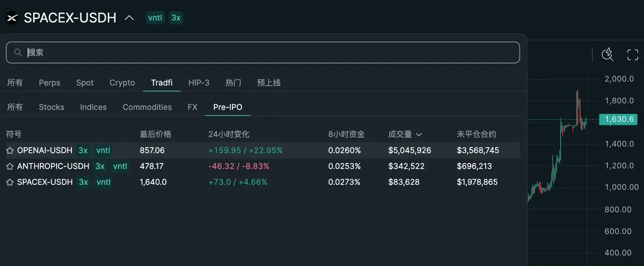Click the SpaceX logo icon in the header
Screen dimensions: 644x266
(12, 18)
